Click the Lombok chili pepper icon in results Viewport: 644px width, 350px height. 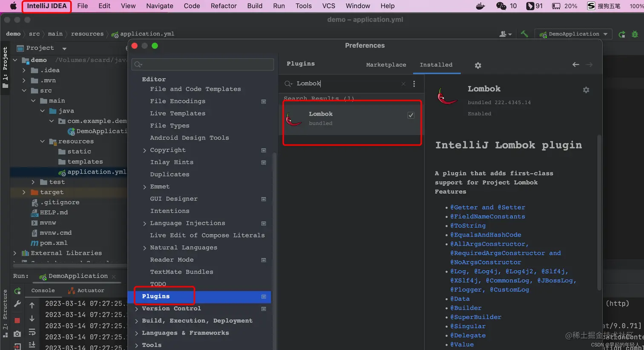(x=293, y=119)
